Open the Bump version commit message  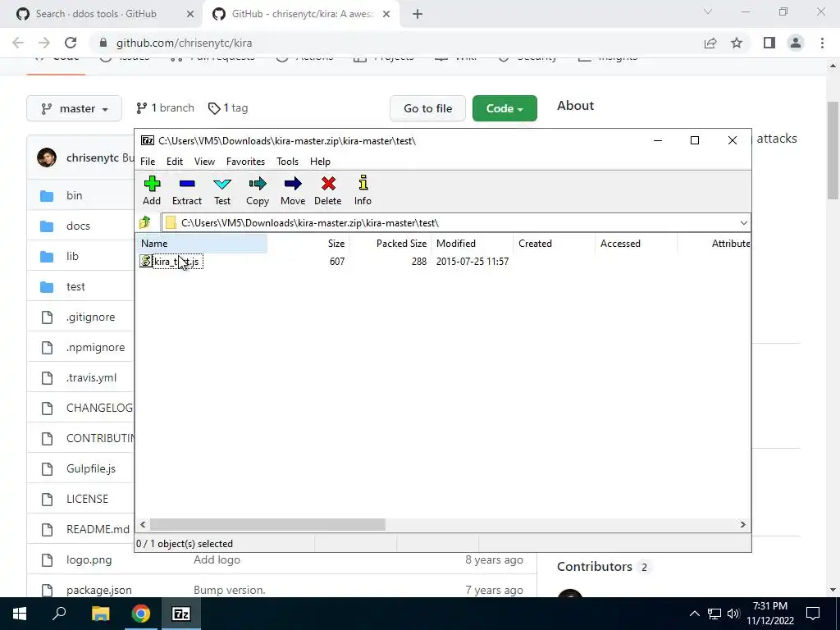[x=230, y=590]
